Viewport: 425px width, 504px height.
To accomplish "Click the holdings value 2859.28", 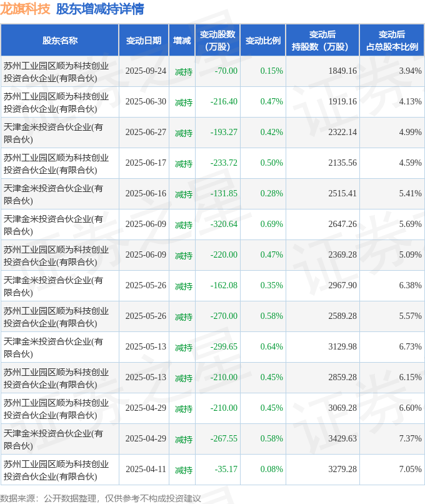I will point(342,377).
